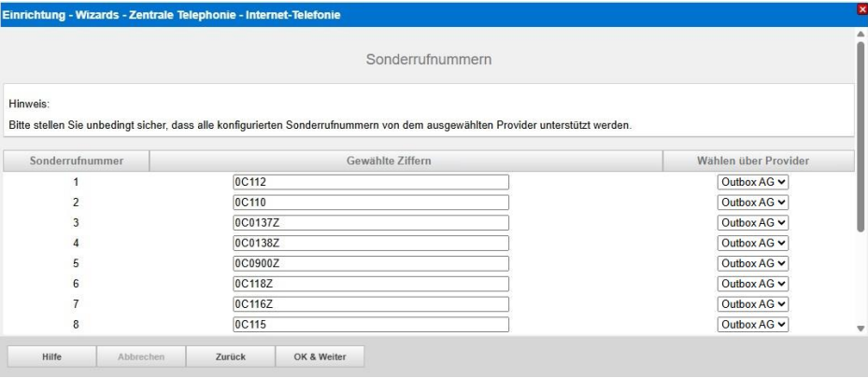
Task: Click the 0C0137Z digits field
Action: (x=370, y=223)
